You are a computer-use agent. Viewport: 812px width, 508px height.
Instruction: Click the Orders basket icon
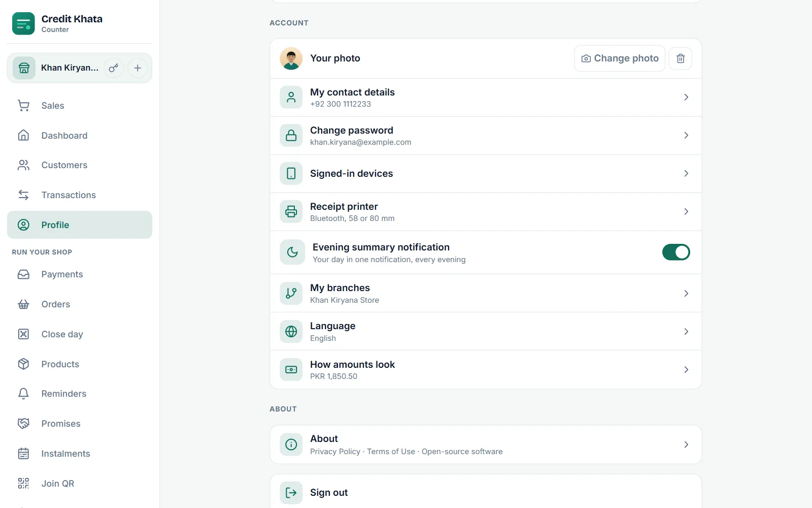point(23,304)
